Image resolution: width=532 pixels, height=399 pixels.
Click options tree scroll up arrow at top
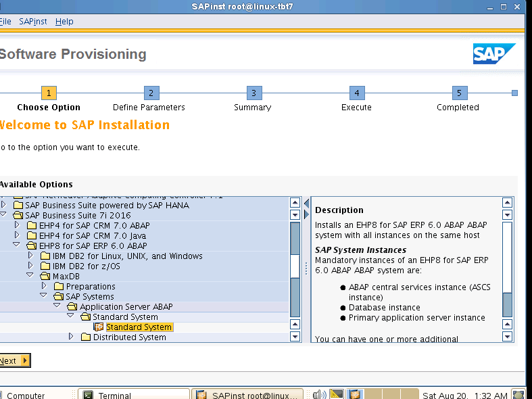pos(295,203)
